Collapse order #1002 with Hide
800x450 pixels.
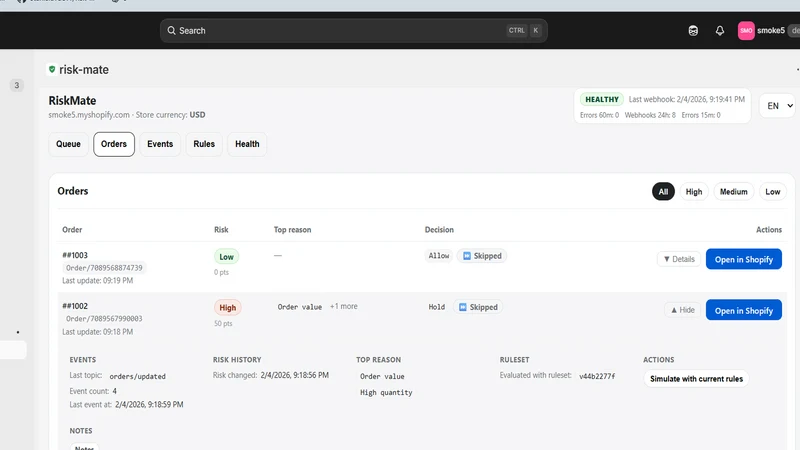click(683, 310)
